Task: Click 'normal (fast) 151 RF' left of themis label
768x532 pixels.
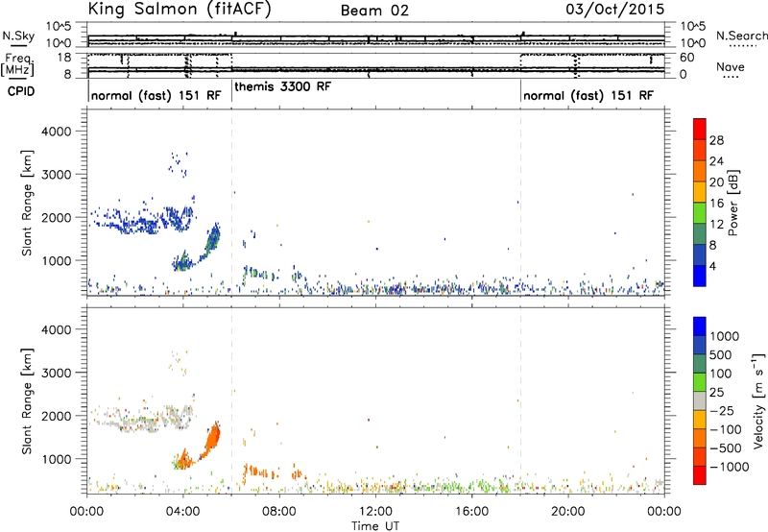Action: (x=156, y=95)
